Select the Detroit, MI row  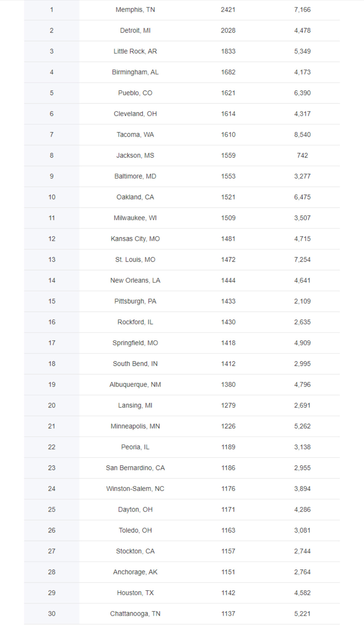(182, 30)
